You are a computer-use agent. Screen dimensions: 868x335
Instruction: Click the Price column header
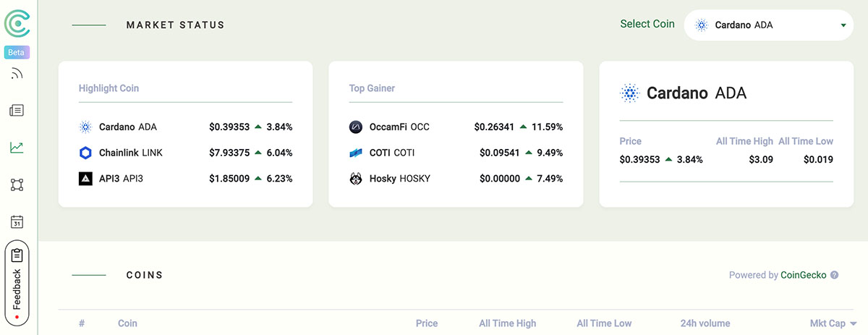pos(427,323)
